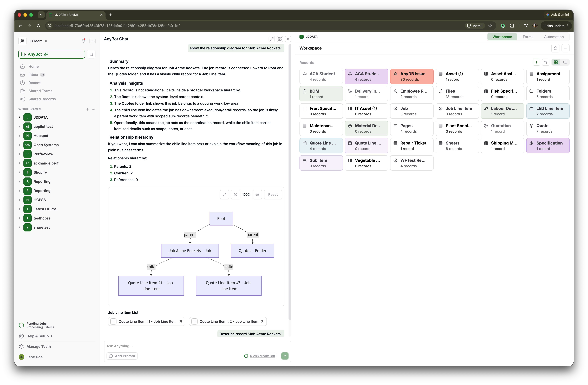588x385 pixels.
Task: Open the AnyDB Issue record card
Action: tap(412, 77)
